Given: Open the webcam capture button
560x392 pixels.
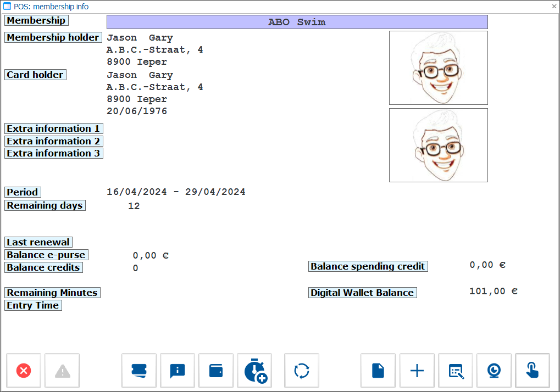Looking at the screenshot, I should pos(494,371).
